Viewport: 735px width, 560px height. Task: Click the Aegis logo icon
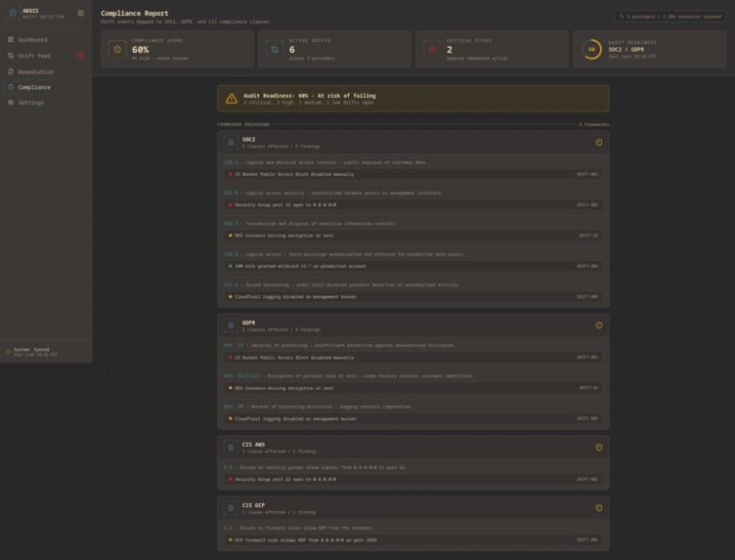[x=13, y=13]
